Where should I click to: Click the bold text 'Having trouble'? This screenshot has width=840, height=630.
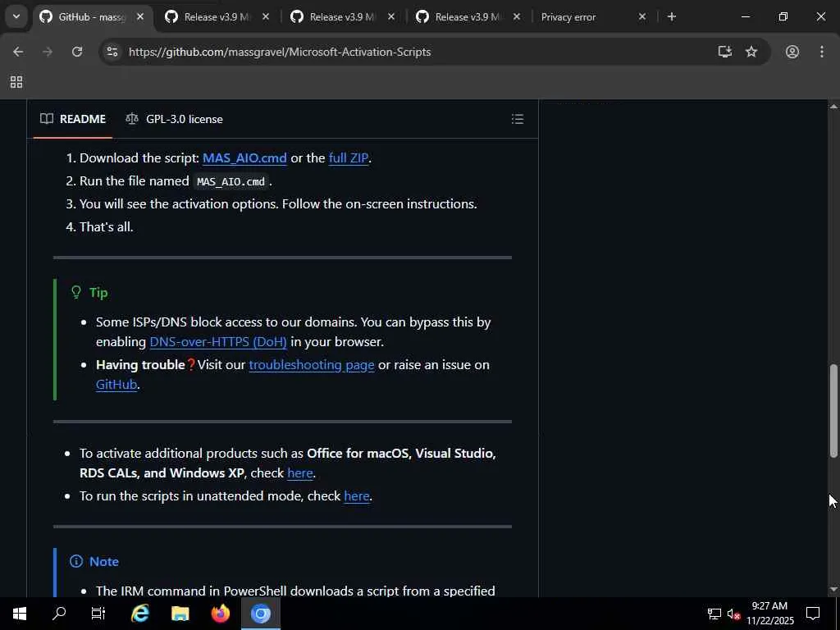coord(140,365)
